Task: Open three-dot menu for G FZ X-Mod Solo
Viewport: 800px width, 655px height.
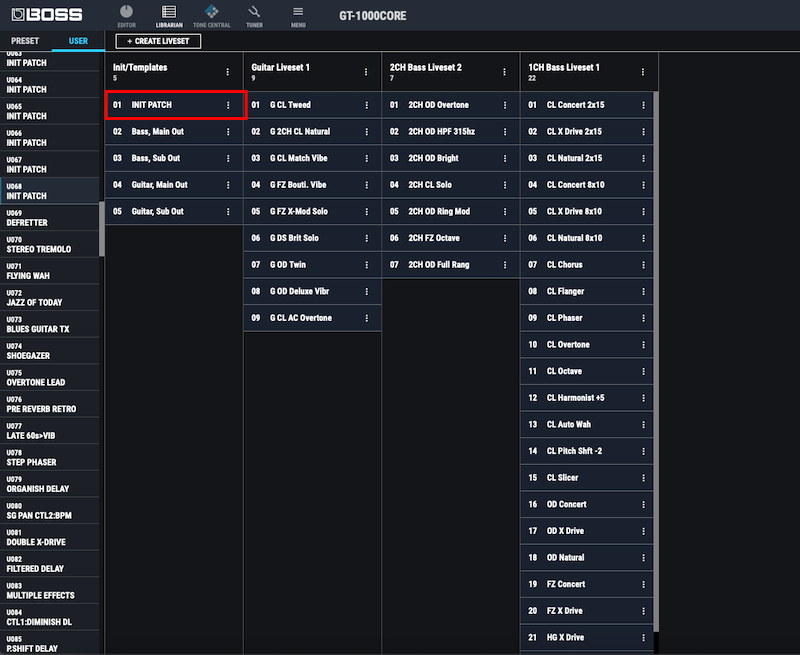Action: coord(366,211)
